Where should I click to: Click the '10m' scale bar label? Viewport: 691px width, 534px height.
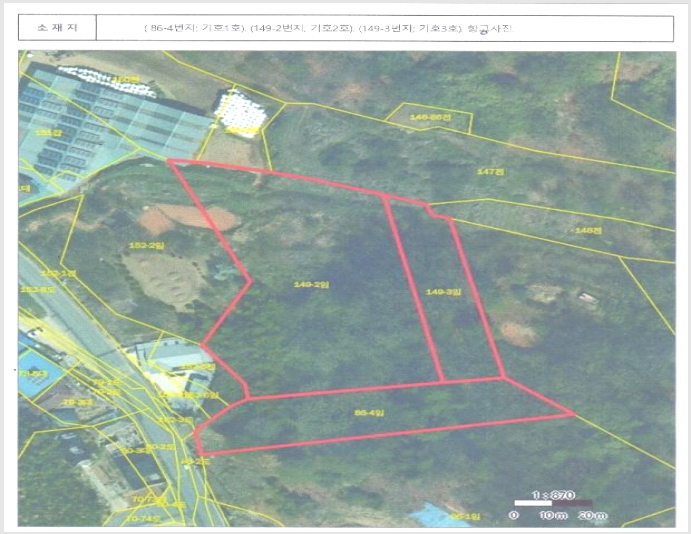coord(554,515)
